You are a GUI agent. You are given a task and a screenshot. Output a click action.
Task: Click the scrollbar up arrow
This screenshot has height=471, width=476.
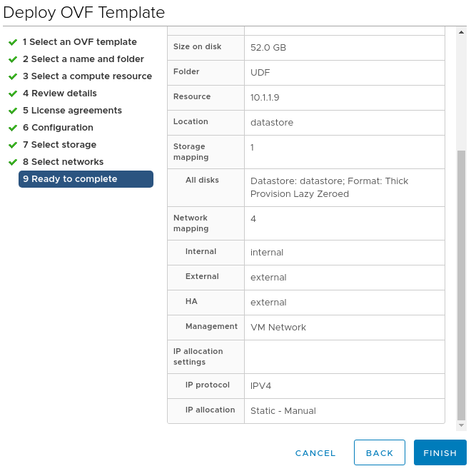pos(462,32)
